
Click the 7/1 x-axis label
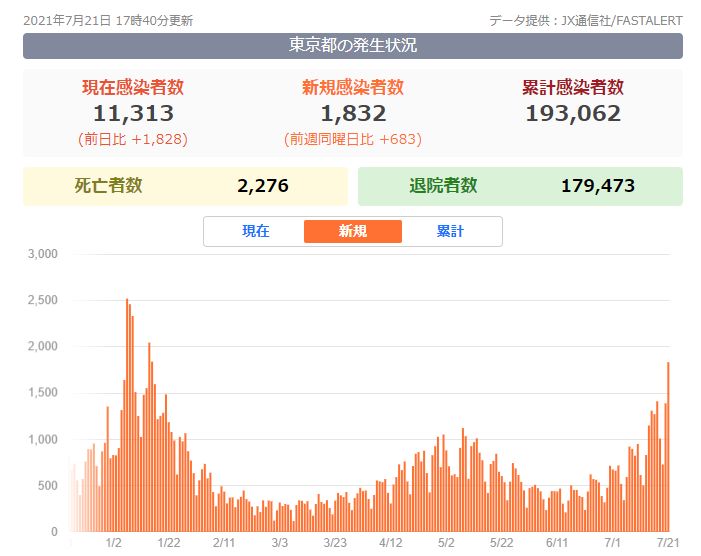click(x=612, y=543)
